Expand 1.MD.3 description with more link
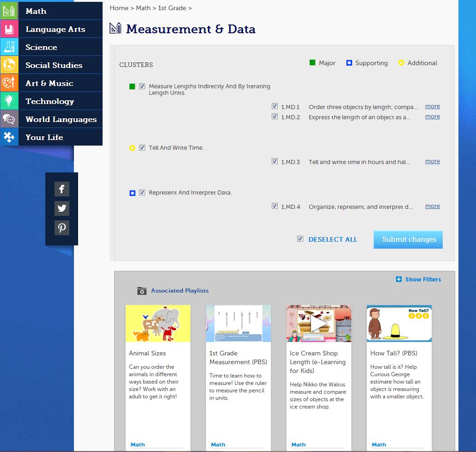This screenshot has width=476, height=452. point(432,161)
